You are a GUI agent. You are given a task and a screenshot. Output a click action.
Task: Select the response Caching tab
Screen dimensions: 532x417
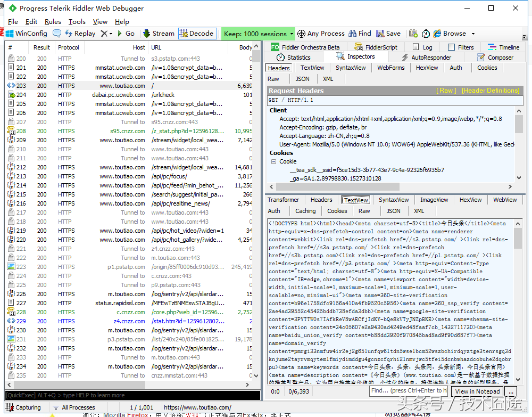[x=305, y=211]
